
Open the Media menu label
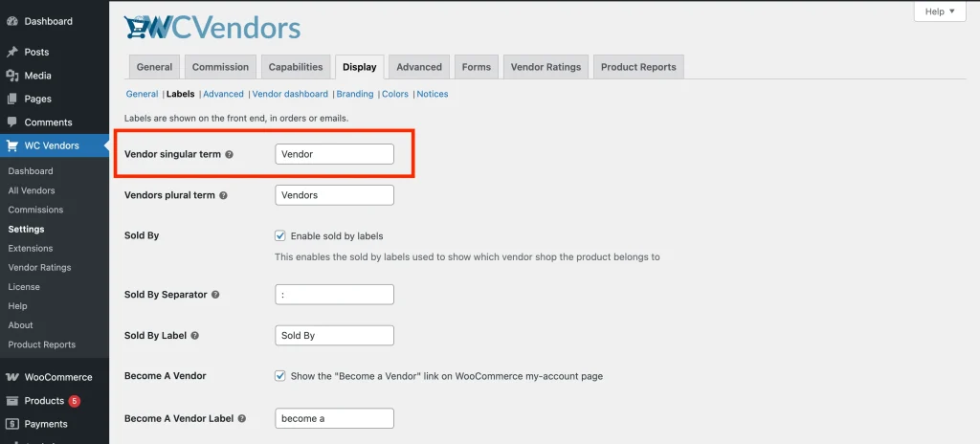point(38,76)
